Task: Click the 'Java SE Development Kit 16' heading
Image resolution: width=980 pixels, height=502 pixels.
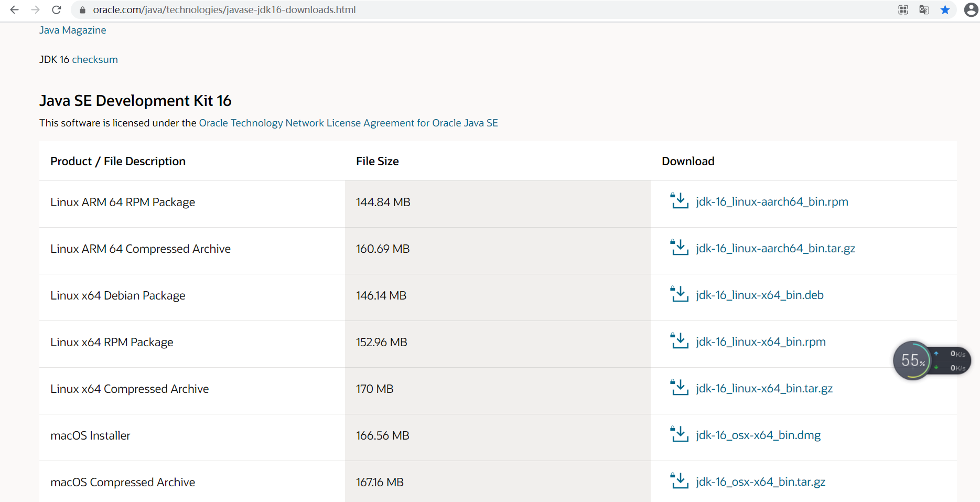Action: (x=135, y=101)
